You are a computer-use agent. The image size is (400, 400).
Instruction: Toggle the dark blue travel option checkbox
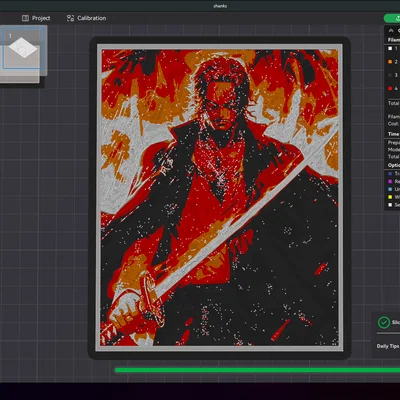(x=390, y=174)
